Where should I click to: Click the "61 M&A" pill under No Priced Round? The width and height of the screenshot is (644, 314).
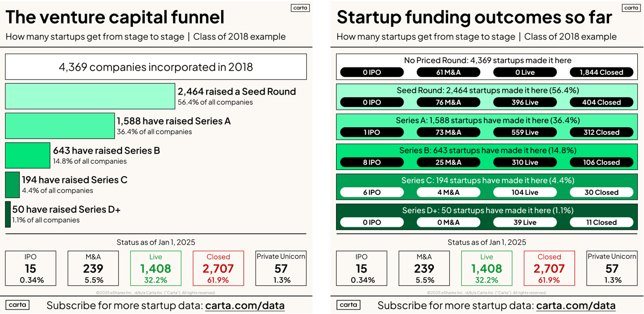tap(448, 72)
